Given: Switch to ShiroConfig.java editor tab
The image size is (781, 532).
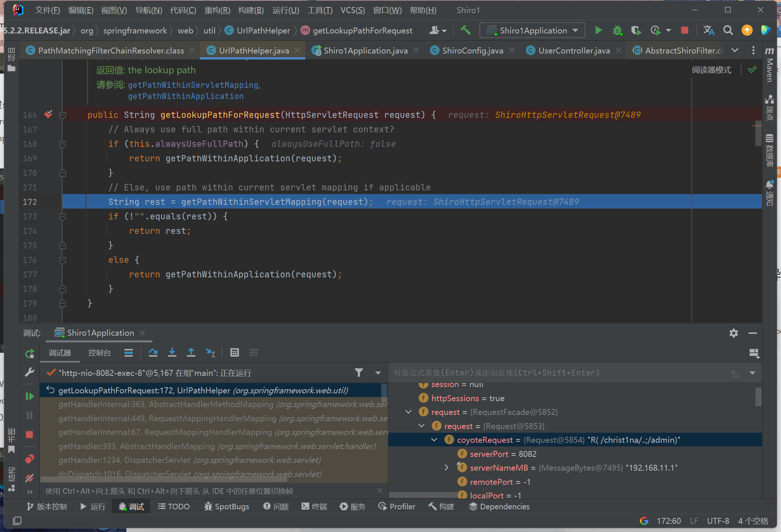Looking at the screenshot, I should [x=472, y=51].
